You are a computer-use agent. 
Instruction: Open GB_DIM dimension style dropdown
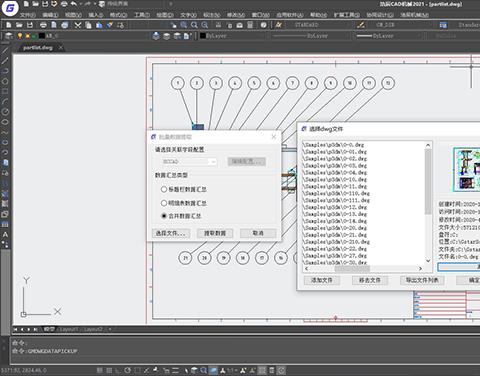(x=400, y=25)
